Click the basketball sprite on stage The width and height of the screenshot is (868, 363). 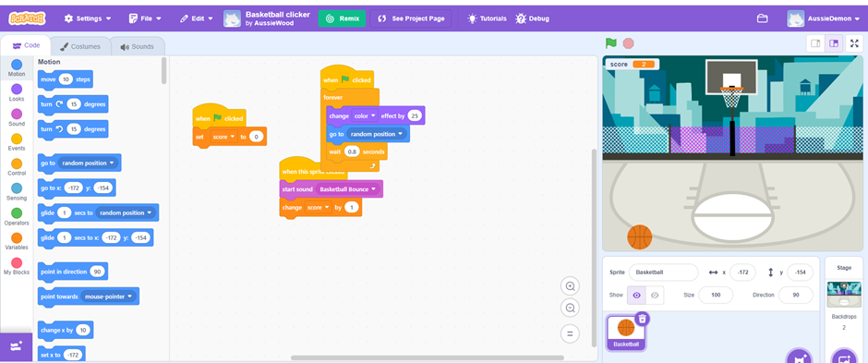point(639,237)
